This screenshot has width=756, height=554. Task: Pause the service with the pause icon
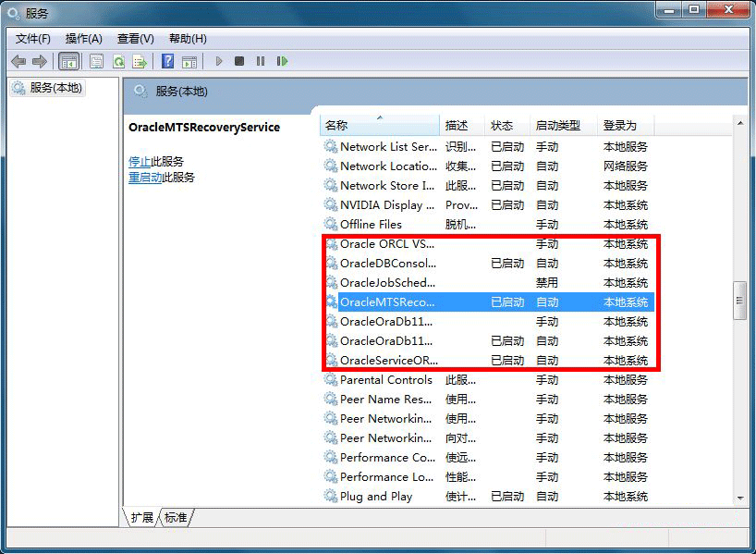point(261,61)
